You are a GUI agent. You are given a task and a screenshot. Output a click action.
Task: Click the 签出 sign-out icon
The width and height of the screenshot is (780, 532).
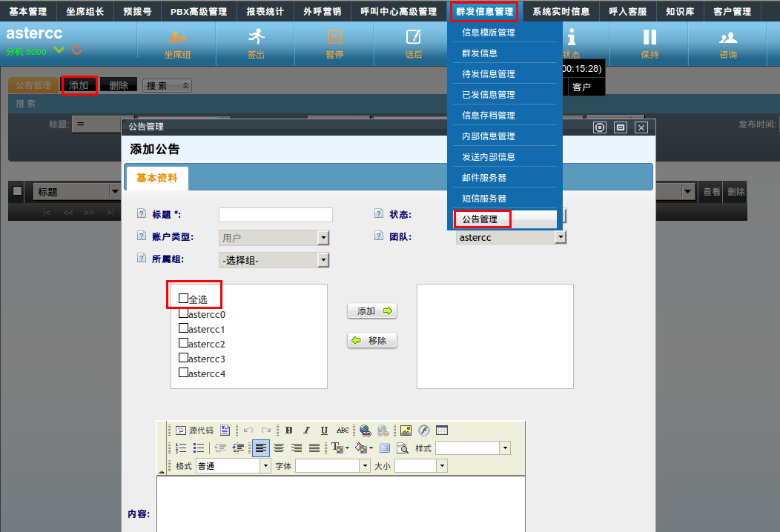(256, 44)
